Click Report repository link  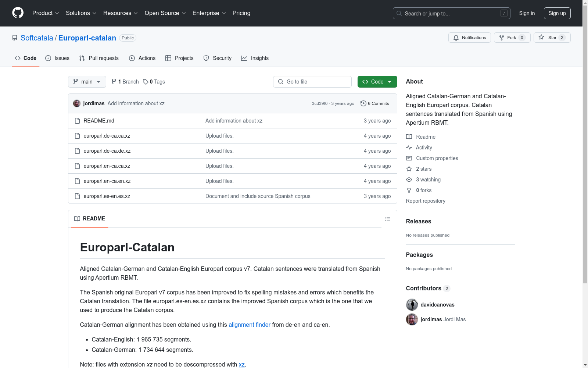click(x=426, y=201)
